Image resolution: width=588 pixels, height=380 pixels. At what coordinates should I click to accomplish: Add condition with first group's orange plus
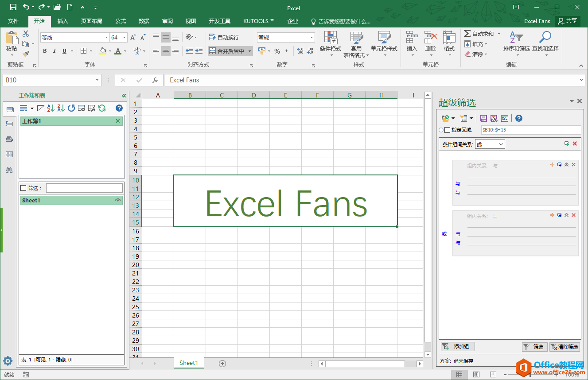(552, 165)
